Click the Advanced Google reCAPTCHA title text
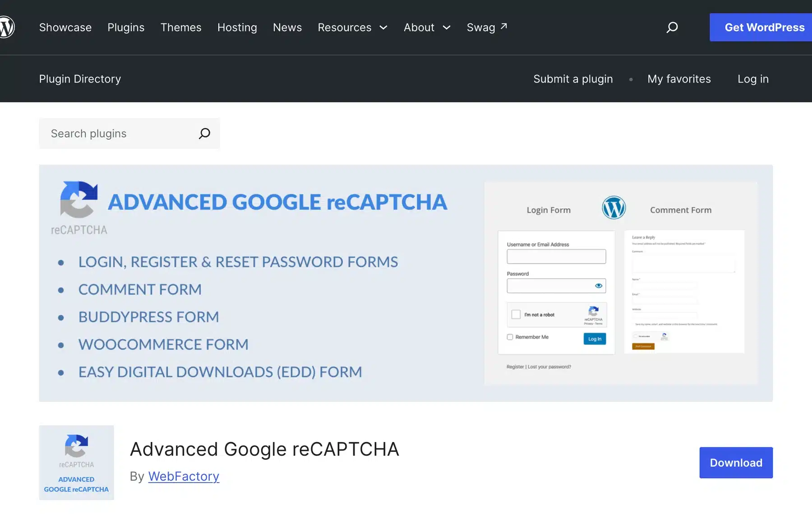 coord(264,449)
